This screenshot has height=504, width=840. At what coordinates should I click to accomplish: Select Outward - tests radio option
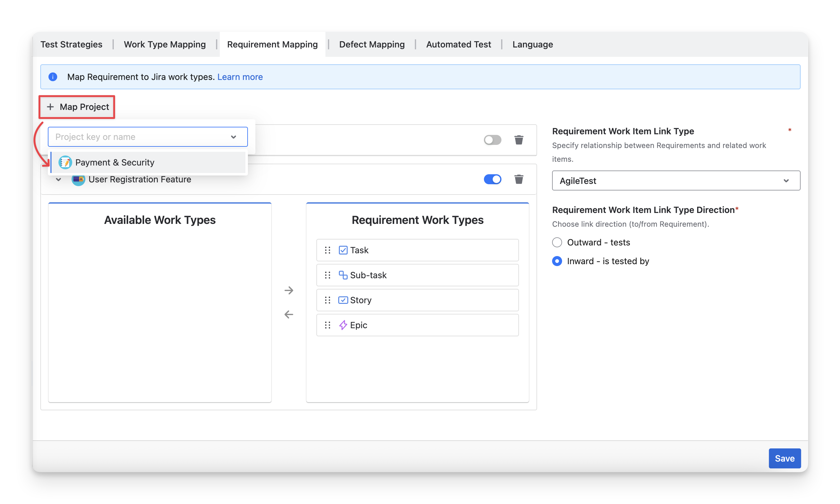point(557,243)
